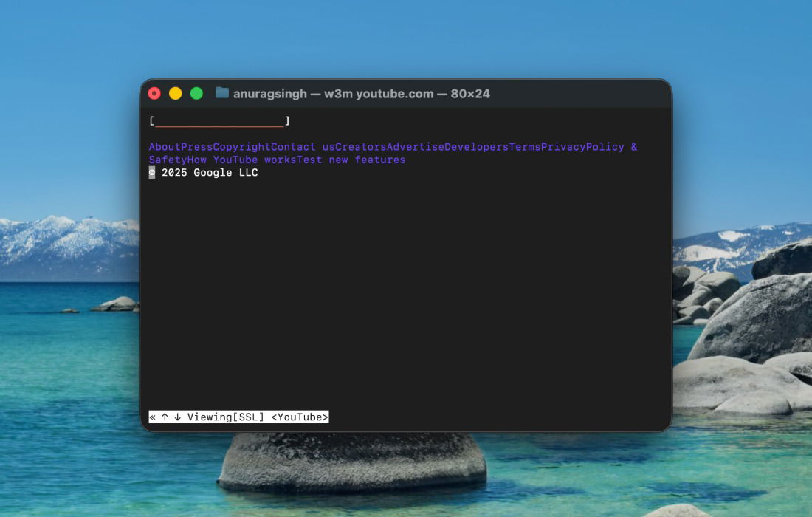The image size is (812, 517).
Task: Click the folder proxy icon in title bar
Action: click(222, 93)
